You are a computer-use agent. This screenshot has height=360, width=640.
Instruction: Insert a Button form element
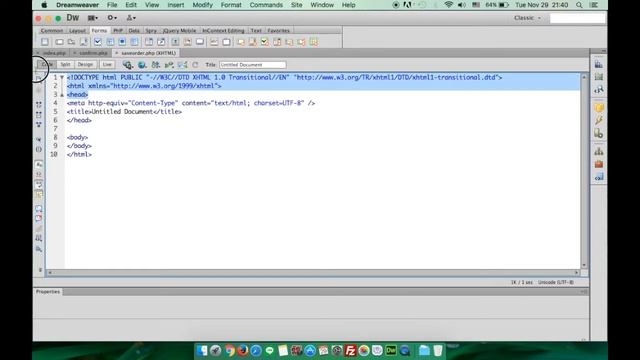pyautogui.click(x=200, y=42)
